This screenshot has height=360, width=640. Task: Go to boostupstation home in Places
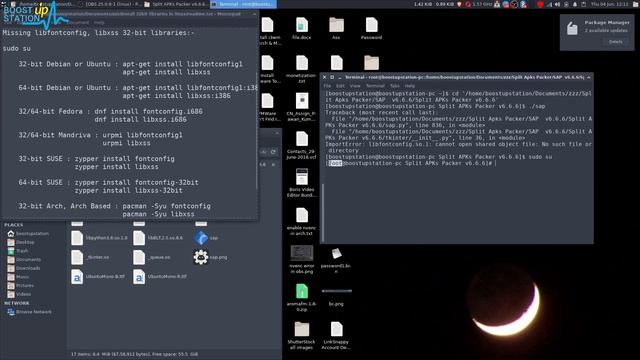28,233
